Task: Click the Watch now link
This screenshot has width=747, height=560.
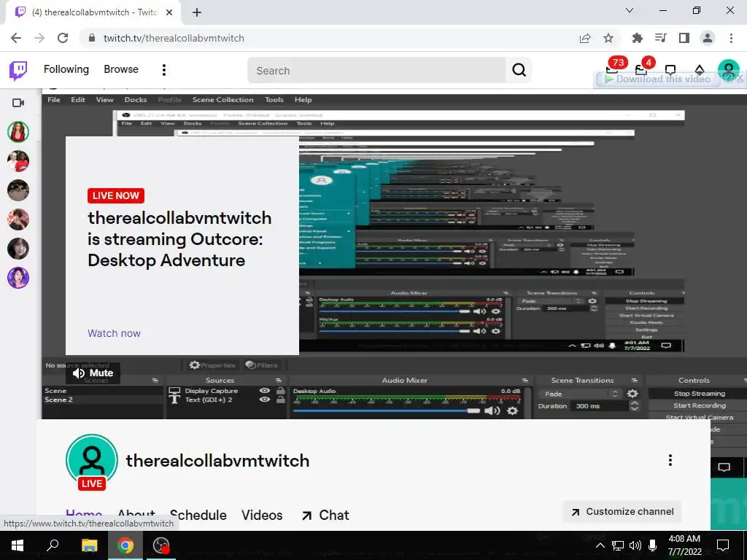Action: [x=114, y=333]
